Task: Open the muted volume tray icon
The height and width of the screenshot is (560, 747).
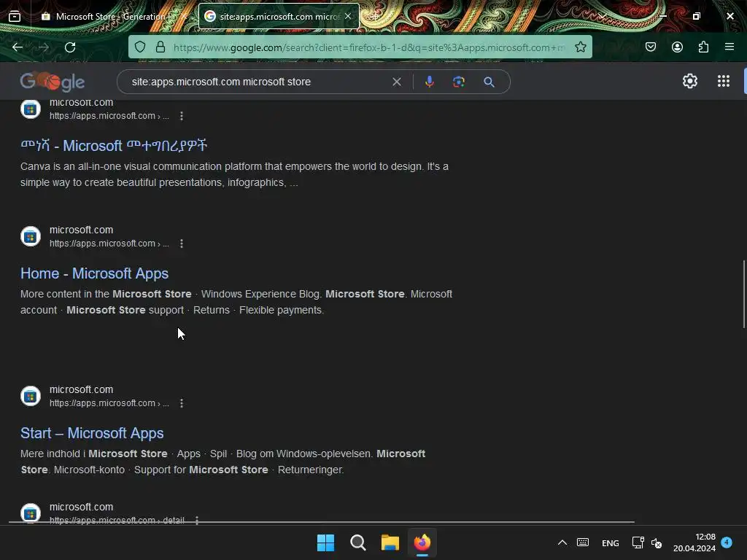Action: click(657, 542)
